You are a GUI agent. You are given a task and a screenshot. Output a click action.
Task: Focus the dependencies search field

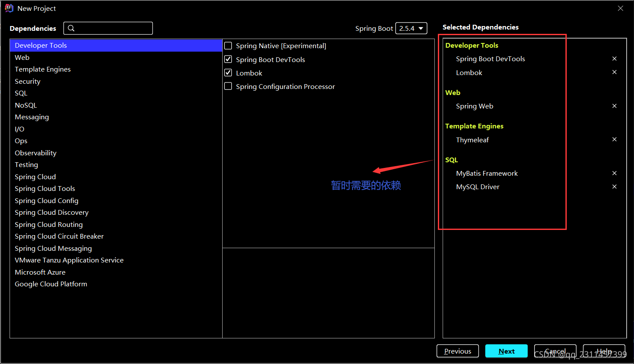click(x=108, y=28)
